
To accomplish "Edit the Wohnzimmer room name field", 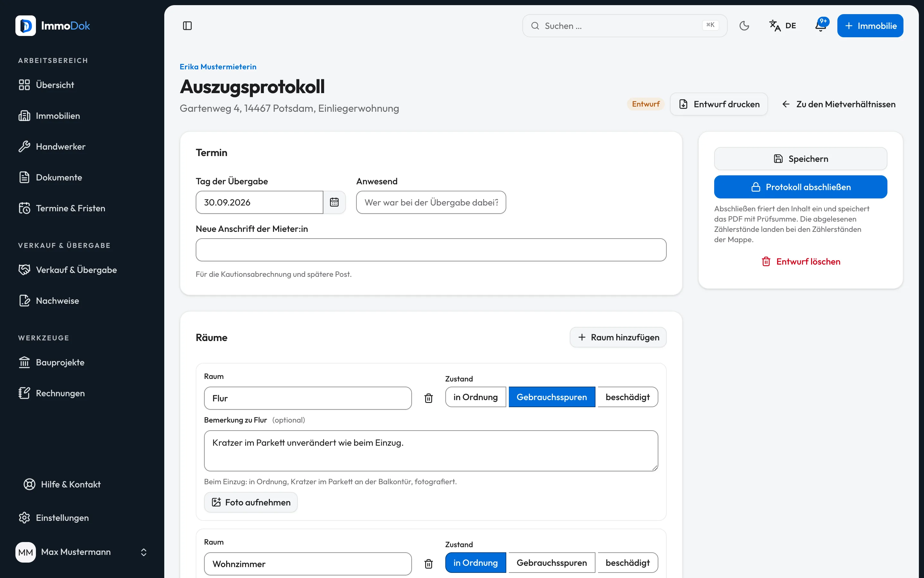I will (308, 564).
